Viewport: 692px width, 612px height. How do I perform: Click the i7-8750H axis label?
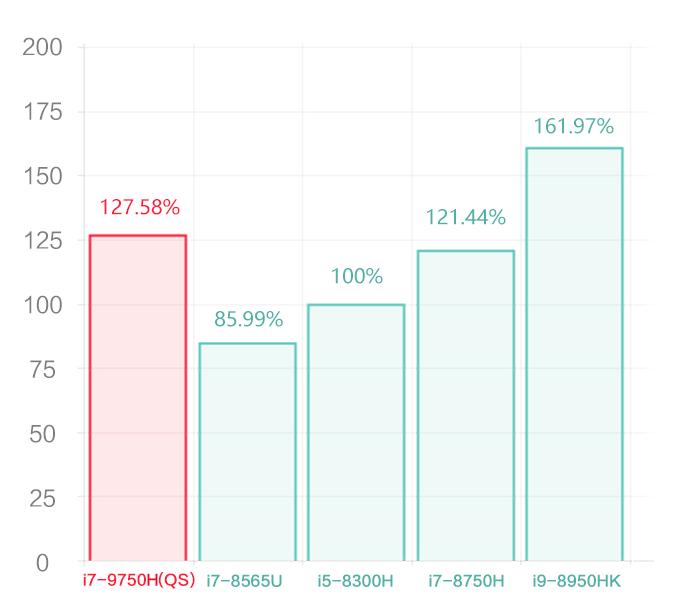[x=465, y=581]
